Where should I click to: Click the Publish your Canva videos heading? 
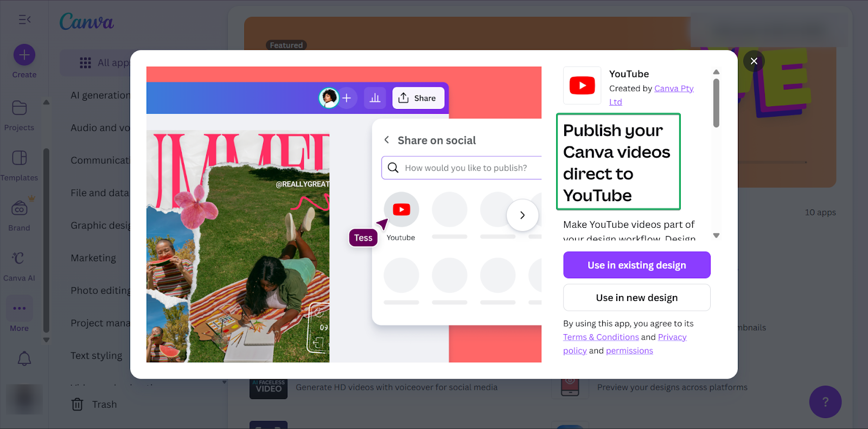point(618,163)
